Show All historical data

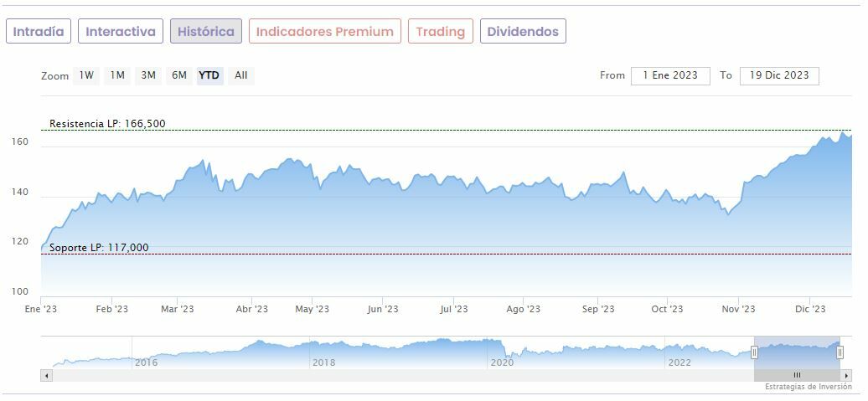pyautogui.click(x=241, y=75)
